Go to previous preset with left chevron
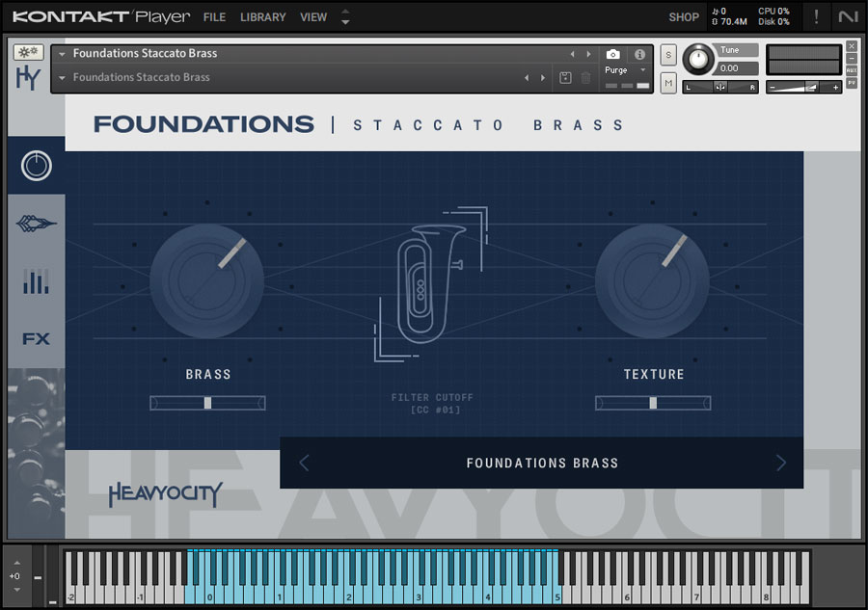The height and width of the screenshot is (610, 868). point(304,463)
